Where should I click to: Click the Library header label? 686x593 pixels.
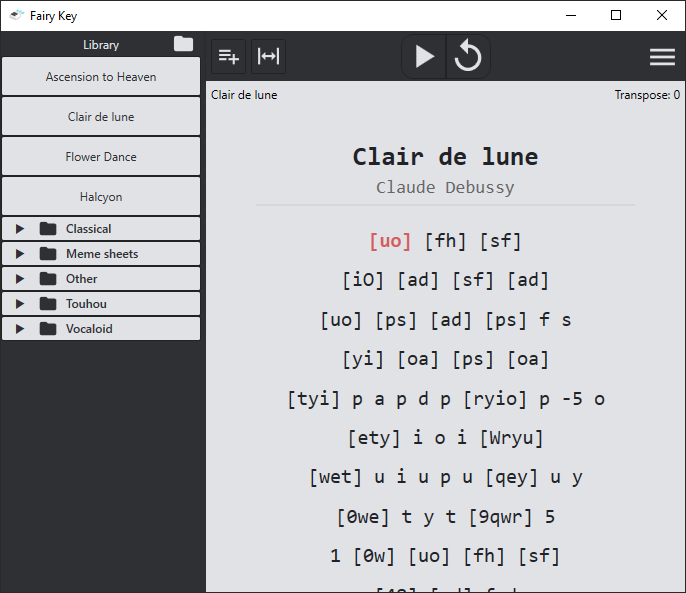101,45
